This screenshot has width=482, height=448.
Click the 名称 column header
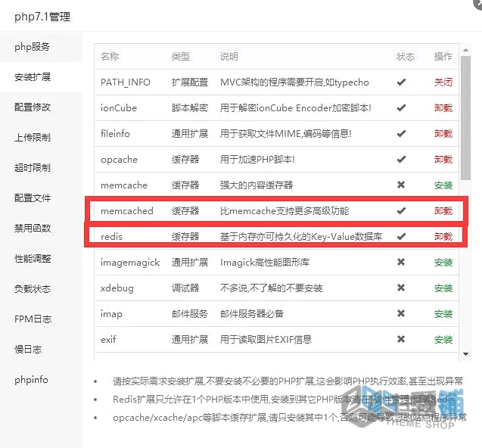(x=110, y=57)
